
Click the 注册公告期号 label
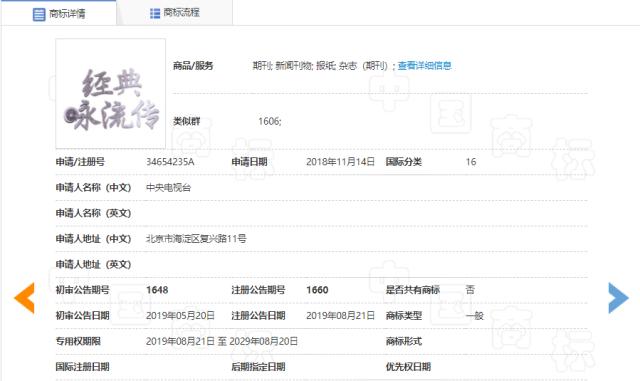(258, 290)
